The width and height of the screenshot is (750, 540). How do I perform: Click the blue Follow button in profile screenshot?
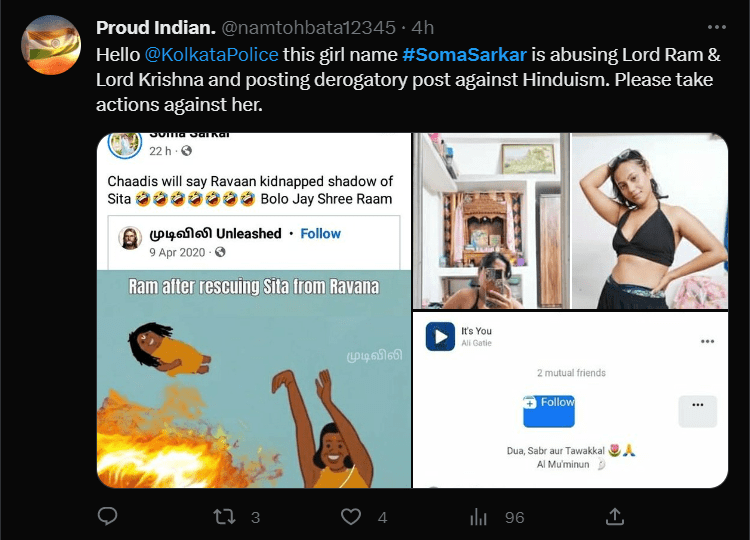[549, 411]
